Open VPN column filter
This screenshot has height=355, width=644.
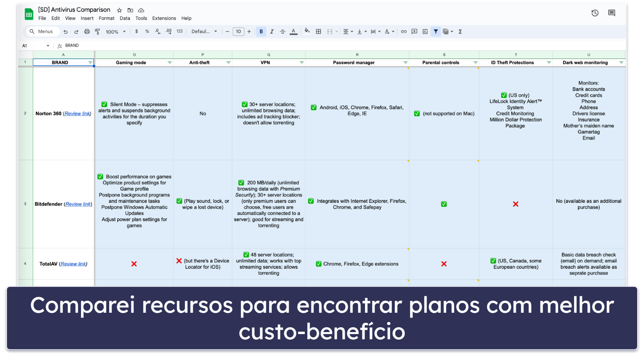302,63
